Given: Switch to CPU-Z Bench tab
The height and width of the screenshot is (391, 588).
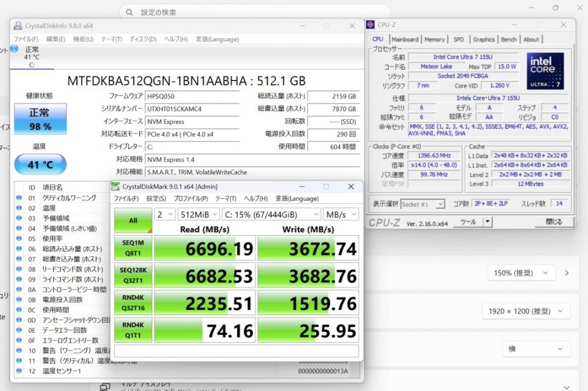Looking at the screenshot, I should (x=509, y=39).
